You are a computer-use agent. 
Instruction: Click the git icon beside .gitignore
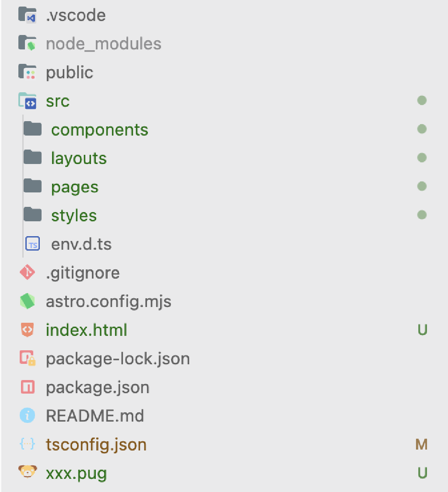[27, 273]
